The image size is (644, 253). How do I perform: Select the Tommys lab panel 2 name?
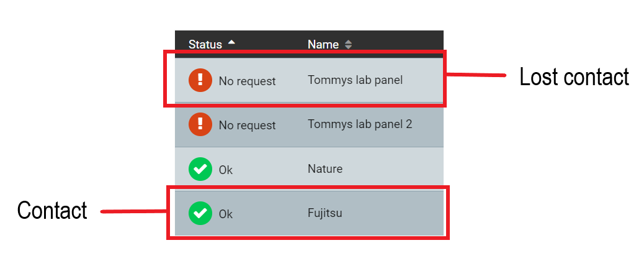(x=360, y=124)
